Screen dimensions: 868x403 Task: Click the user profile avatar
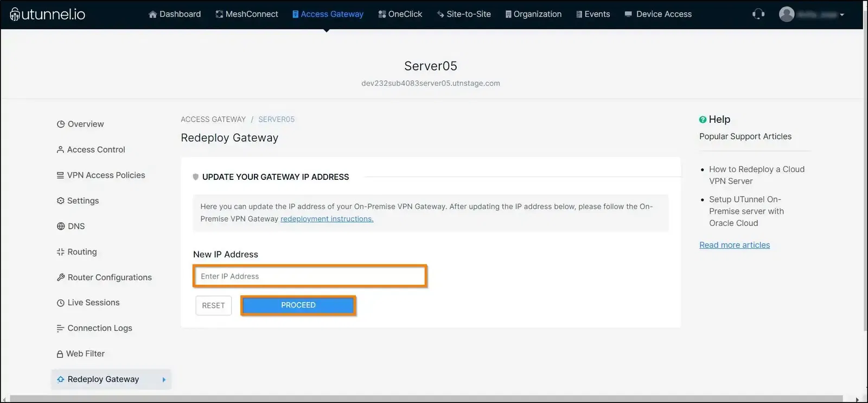[787, 14]
